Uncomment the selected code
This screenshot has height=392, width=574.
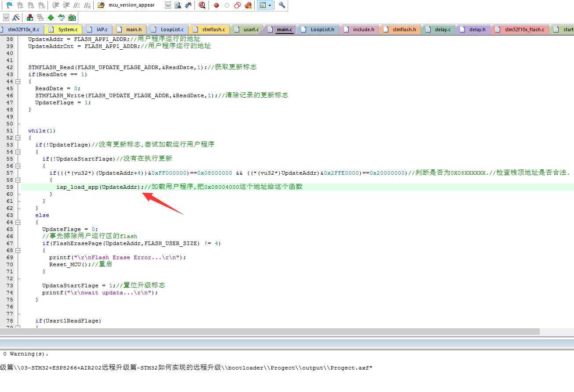(87, 5)
